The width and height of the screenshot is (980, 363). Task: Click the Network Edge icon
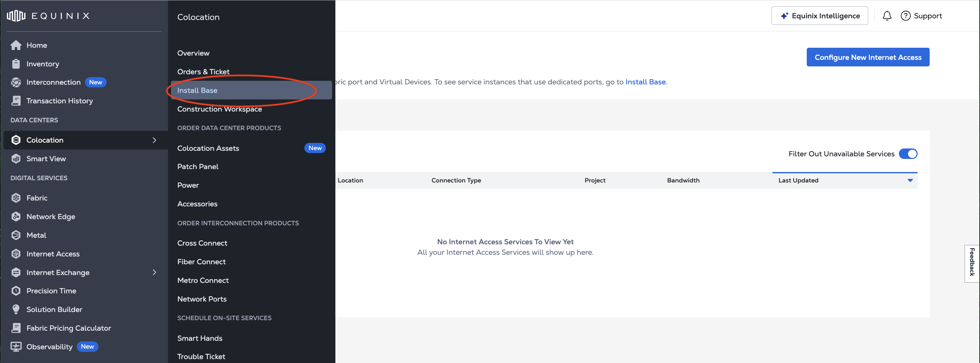pyautogui.click(x=16, y=216)
